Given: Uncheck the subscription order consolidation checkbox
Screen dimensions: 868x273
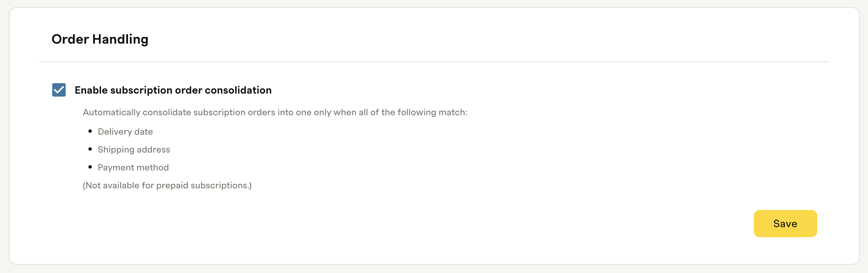Looking at the screenshot, I should click(59, 90).
